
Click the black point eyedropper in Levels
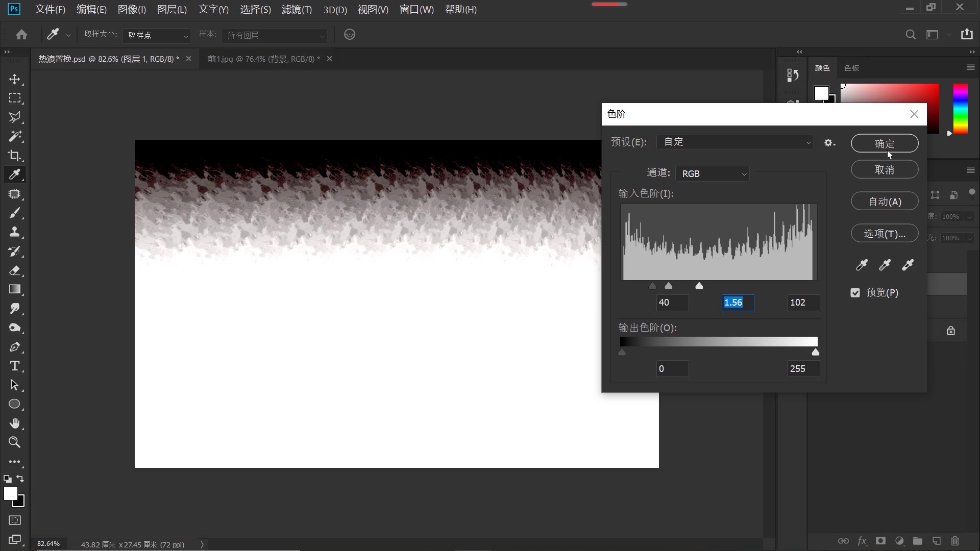[x=862, y=265]
